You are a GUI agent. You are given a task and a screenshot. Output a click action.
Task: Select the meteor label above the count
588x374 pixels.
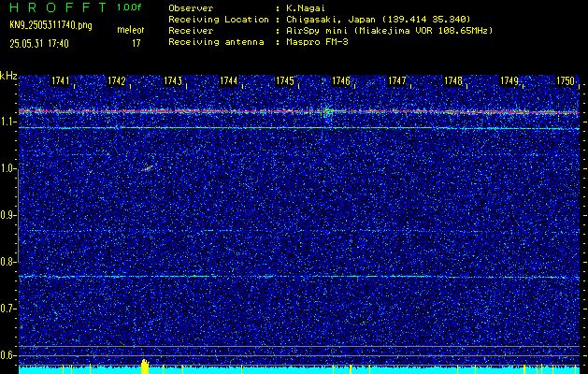tap(131, 30)
